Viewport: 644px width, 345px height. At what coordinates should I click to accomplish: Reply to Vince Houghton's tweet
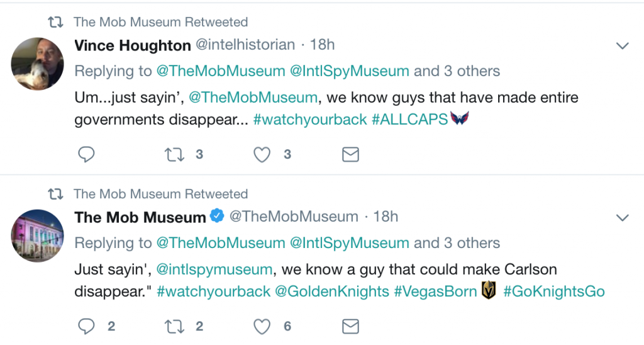point(86,155)
